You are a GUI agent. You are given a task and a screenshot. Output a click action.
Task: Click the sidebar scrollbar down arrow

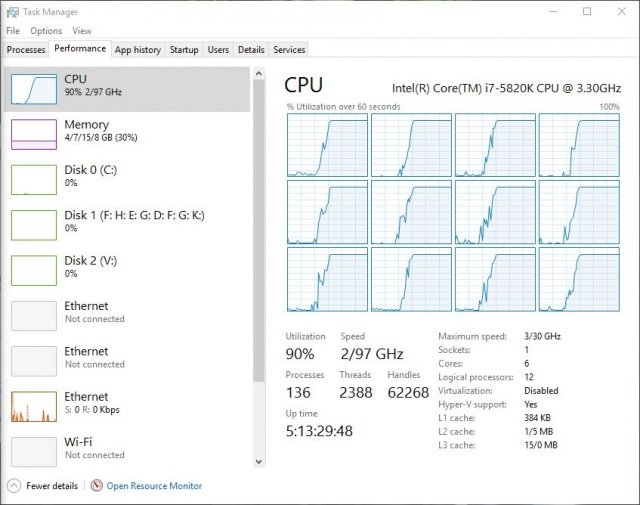coord(259,461)
